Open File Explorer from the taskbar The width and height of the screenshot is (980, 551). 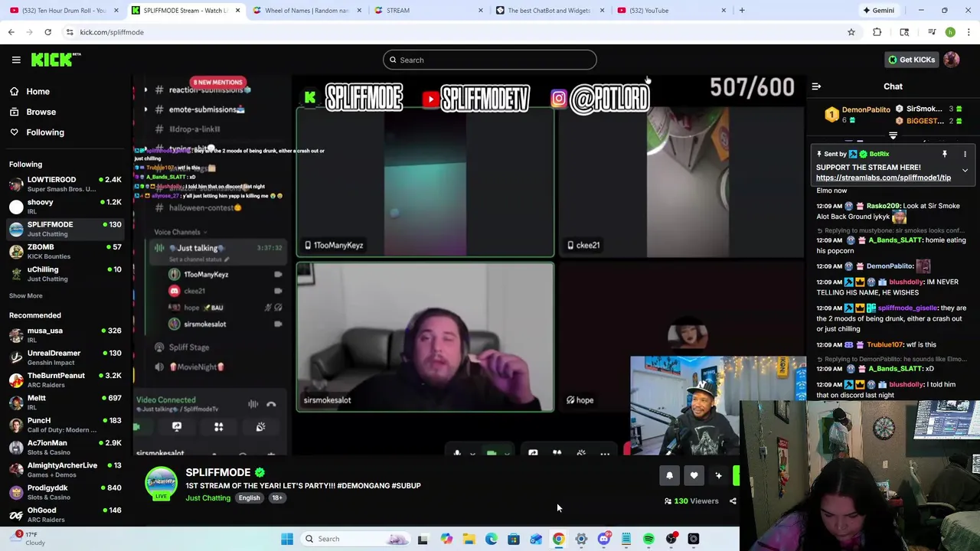tap(469, 539)
